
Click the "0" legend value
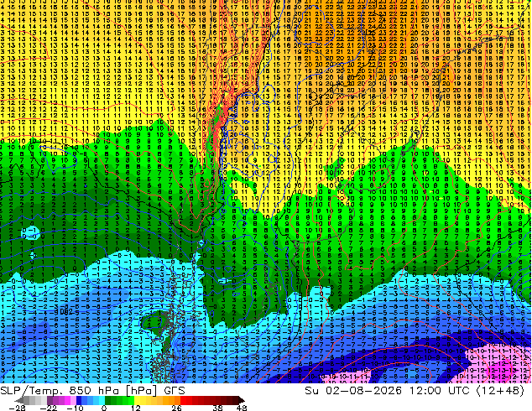[x=104, y=408]
